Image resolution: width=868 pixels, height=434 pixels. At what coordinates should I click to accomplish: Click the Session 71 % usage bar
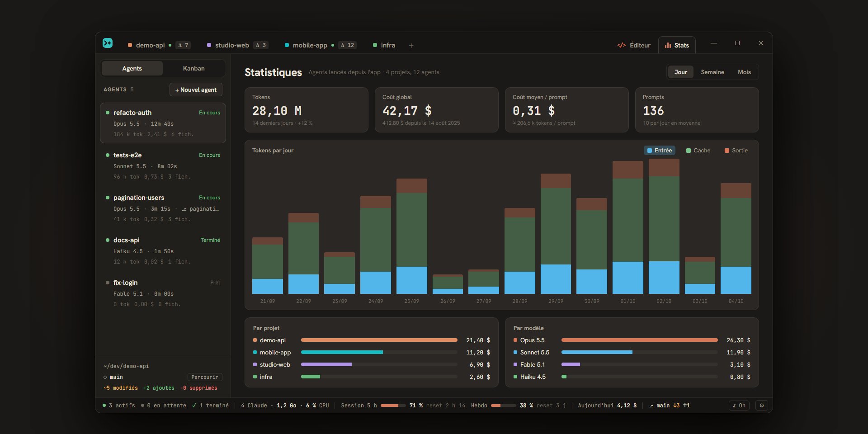tap(393, 406)
